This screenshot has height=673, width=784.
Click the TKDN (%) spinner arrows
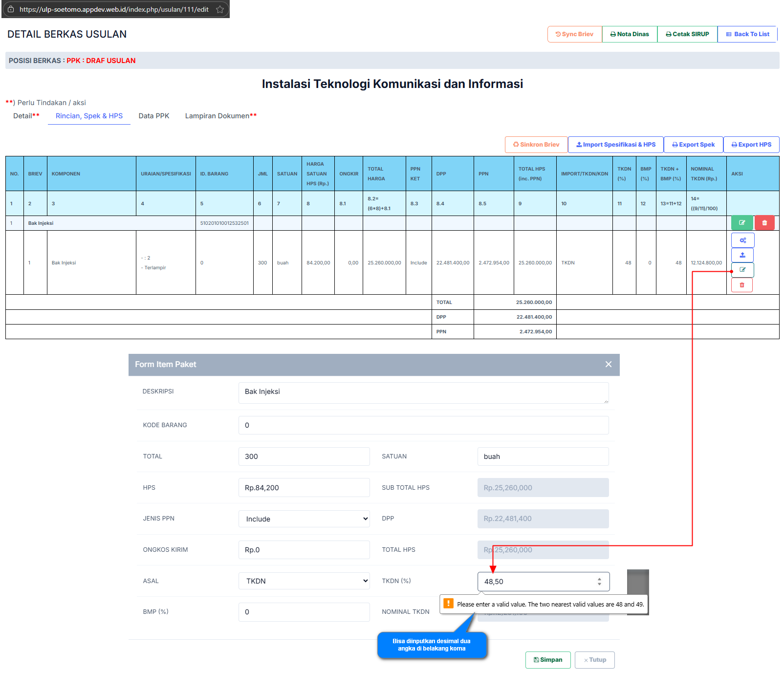pyautogui.click(x=599, y=582)
